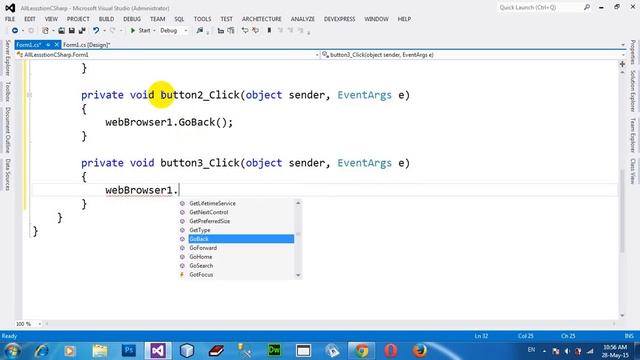Open the Debug configuration dropdown

(x=174, y=31)
